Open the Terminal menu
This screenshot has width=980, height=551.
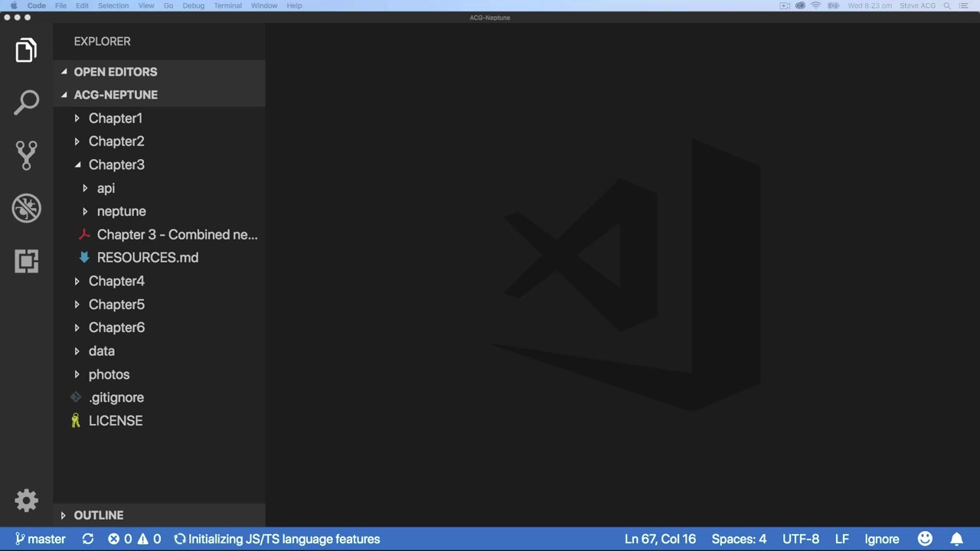[227, 5]
